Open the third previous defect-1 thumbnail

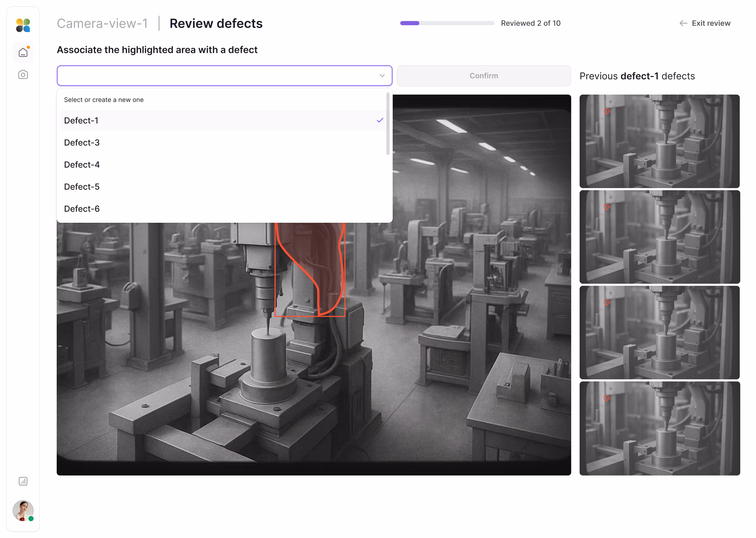659,333
